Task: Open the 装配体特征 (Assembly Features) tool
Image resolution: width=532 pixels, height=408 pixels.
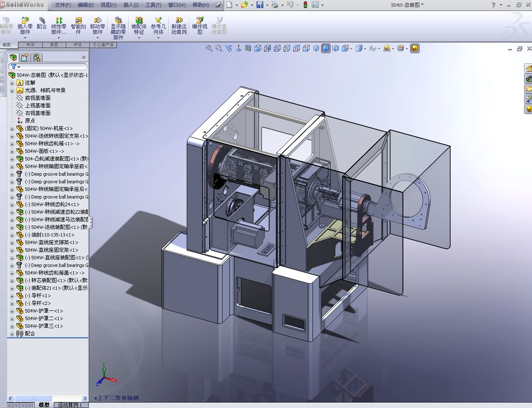Action: pos(139,26)
